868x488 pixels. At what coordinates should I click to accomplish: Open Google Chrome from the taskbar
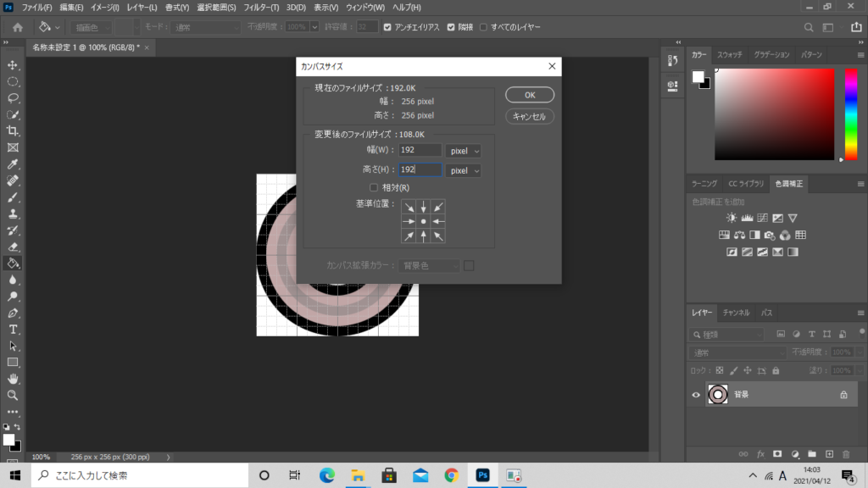[x=451, y=475]
